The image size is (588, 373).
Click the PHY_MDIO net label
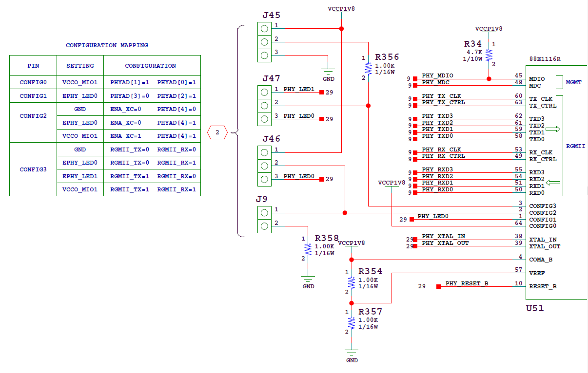click(437, 75)
